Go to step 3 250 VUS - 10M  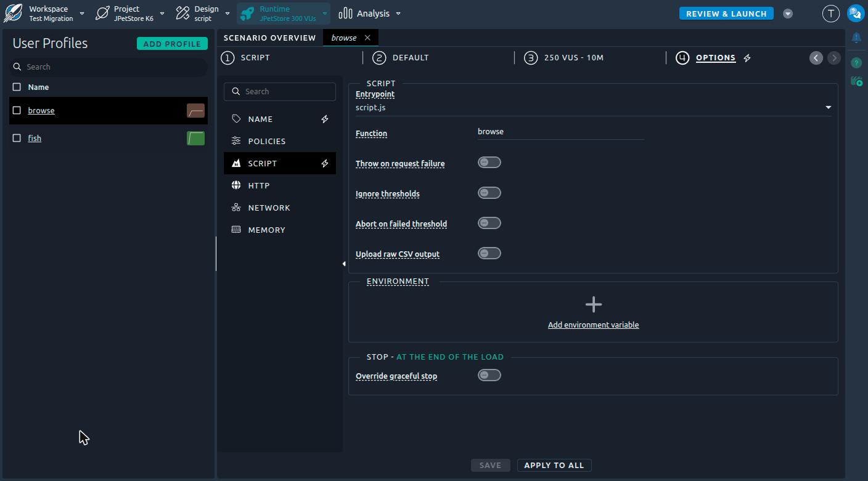point(564,58)
